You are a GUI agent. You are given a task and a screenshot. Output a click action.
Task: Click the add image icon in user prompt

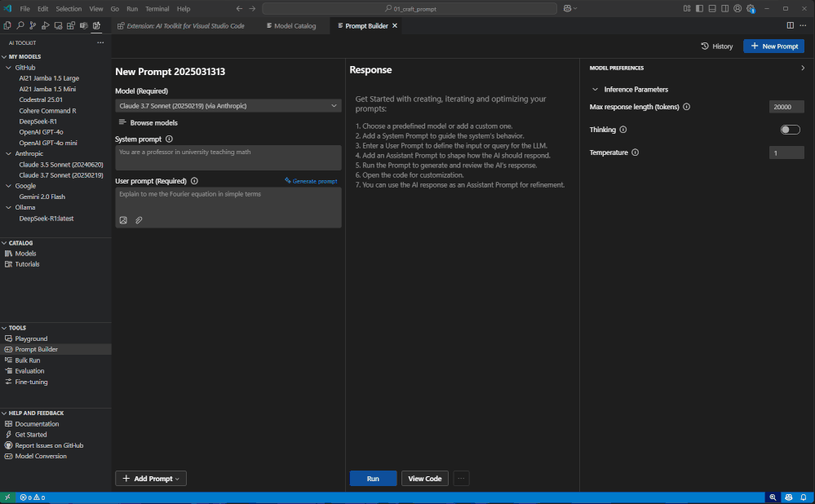tap(123, 220)
